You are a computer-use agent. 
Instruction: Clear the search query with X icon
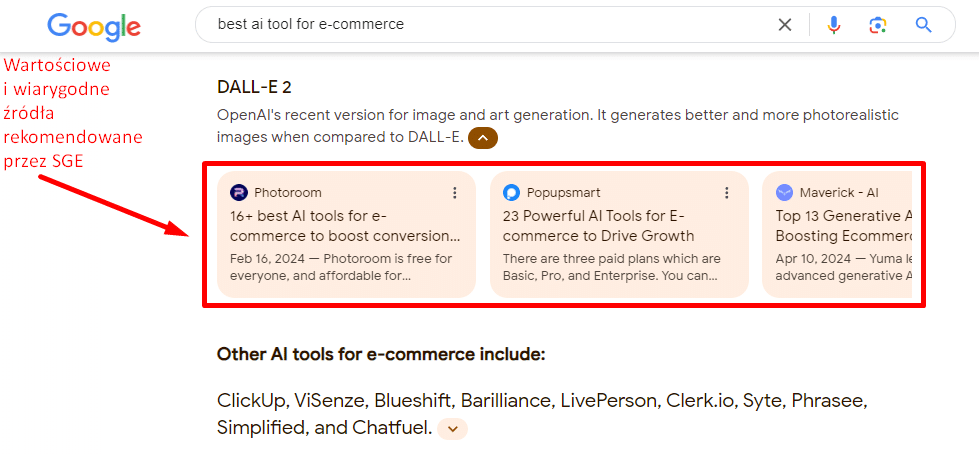(x=785, y=25)
